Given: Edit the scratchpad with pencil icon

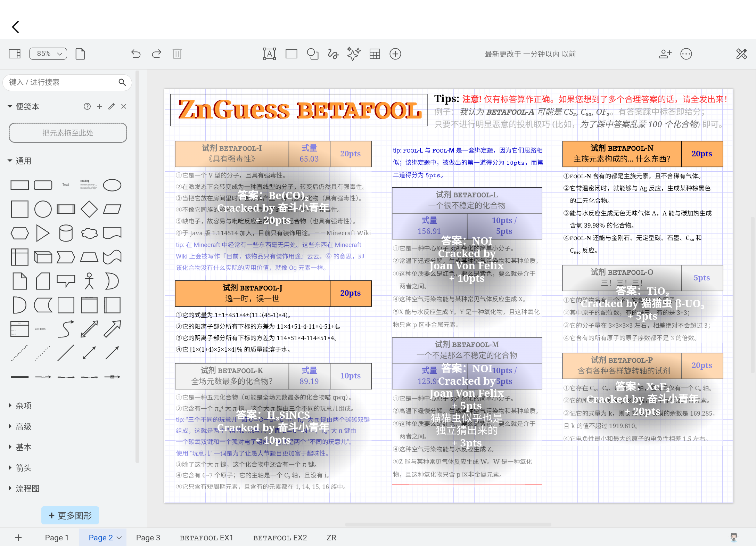Looking at the screenshot, I should pos(111,106).
